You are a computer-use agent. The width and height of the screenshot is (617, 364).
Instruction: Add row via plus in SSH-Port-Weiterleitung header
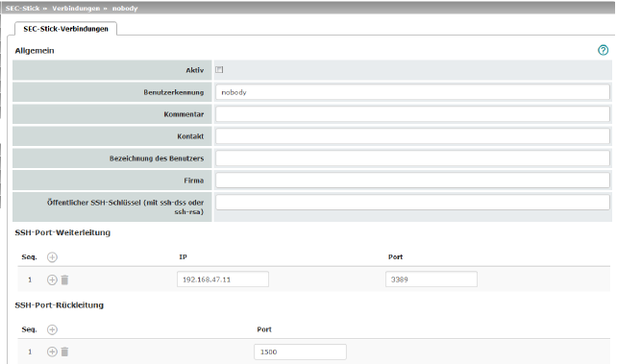[52, 257]
